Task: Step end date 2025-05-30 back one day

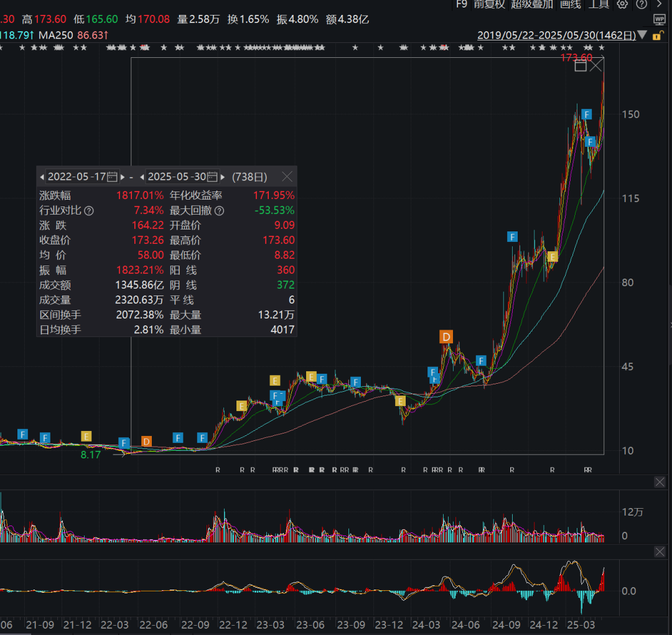Action: pos(142,177)
